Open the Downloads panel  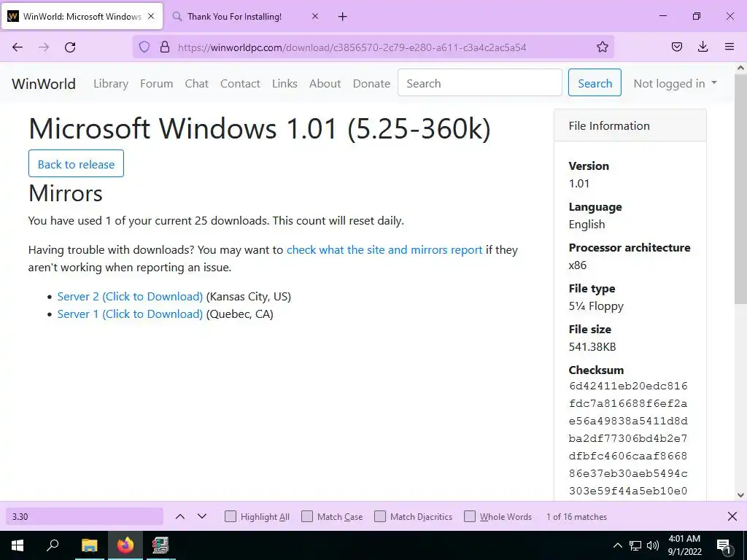703,47
